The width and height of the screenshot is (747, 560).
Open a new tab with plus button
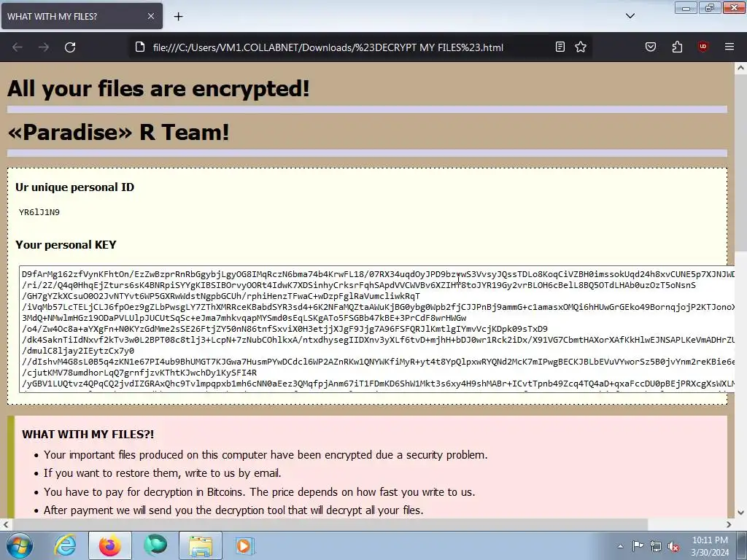pyautogui.click(x=178, y=17)
